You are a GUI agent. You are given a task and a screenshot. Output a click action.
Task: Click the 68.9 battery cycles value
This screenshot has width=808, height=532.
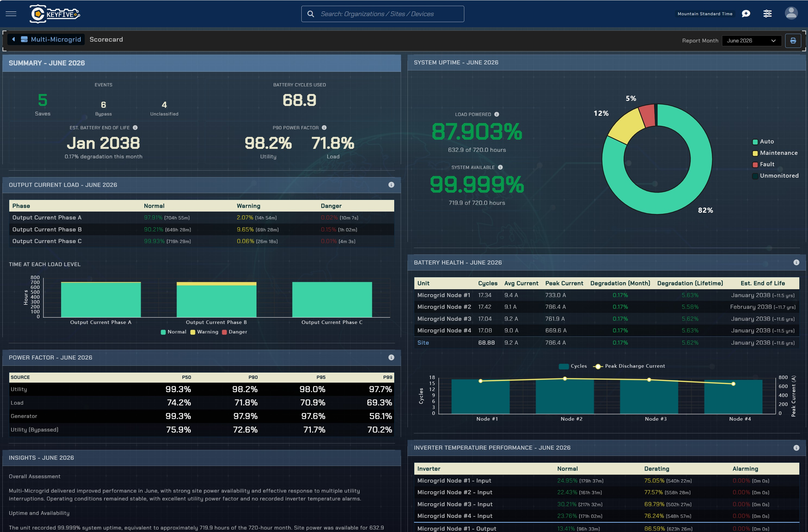tap(299, 100)
